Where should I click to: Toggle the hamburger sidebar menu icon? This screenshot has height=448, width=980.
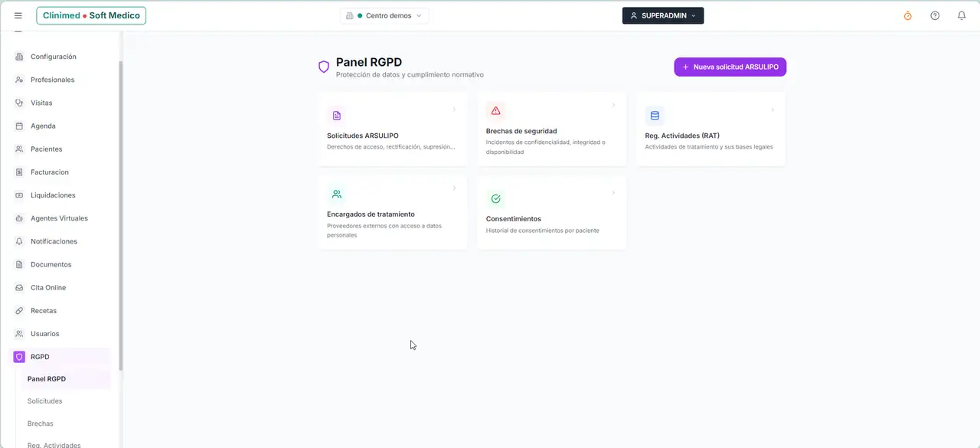coord(18,15)
